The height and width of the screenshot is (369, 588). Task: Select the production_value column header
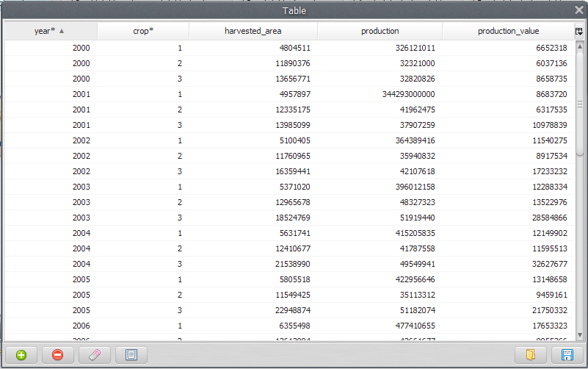click(x=508, y=31)
